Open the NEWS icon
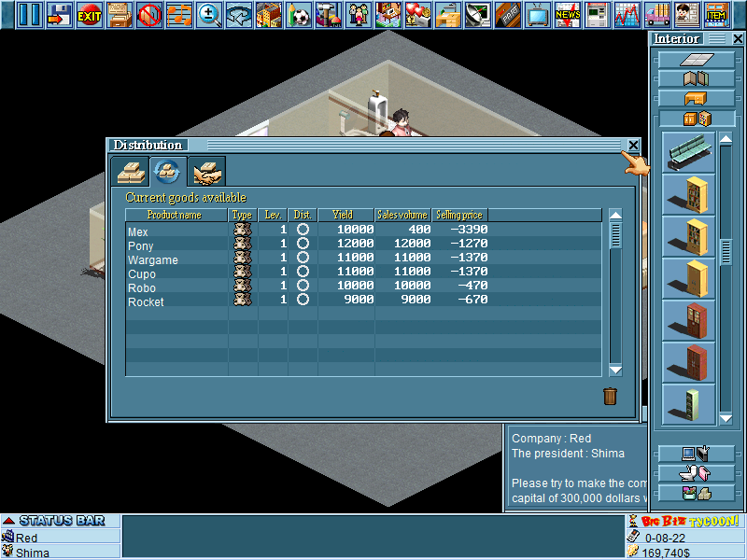The width and height of the screenshot is (747, 560). [568, 15]
